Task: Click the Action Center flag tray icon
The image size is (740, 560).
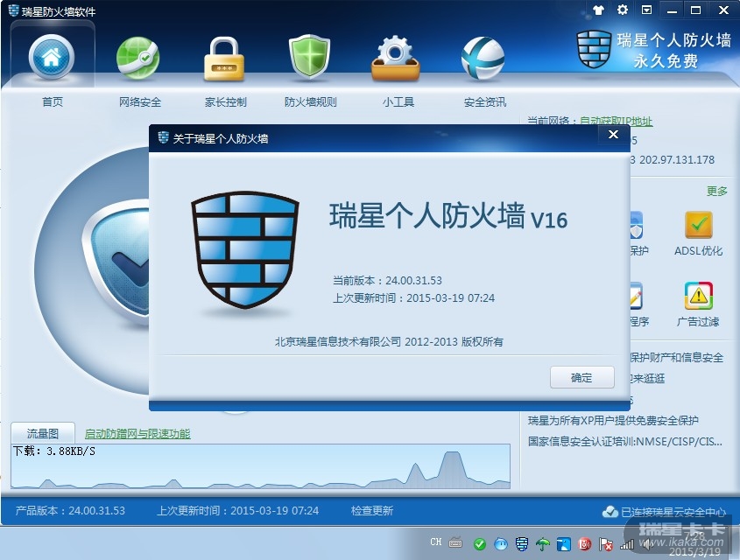Action: (x=605, y=544)
